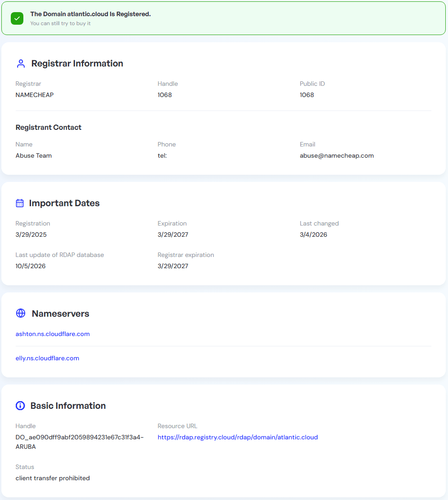Open the rdap.registry.cloud Resource URL link

(238, 437)
